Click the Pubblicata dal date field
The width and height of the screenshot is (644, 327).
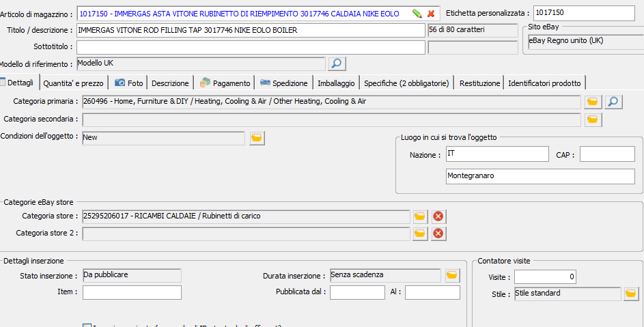[357, 292]
